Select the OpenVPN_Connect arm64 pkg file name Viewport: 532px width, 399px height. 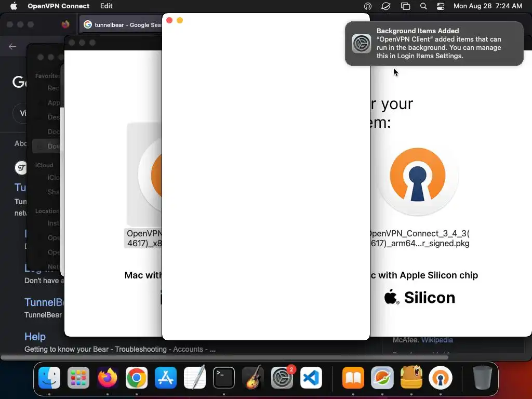(419, 238)
